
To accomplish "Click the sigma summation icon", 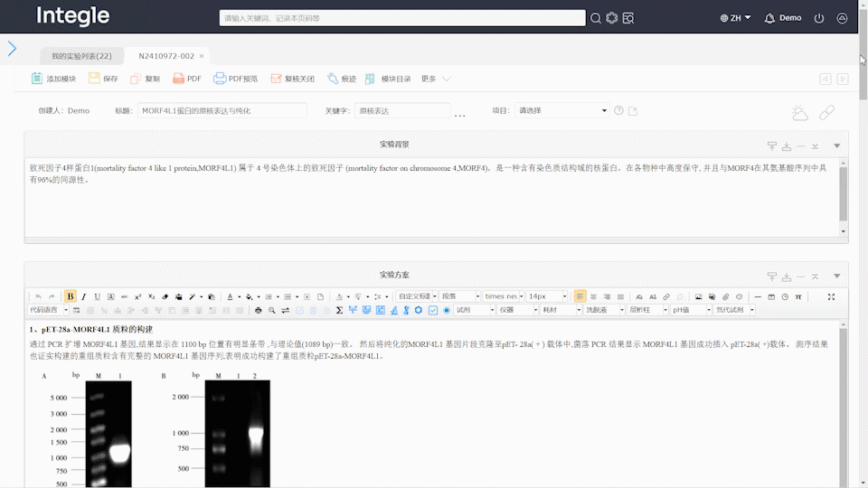I will pos(339,310).
